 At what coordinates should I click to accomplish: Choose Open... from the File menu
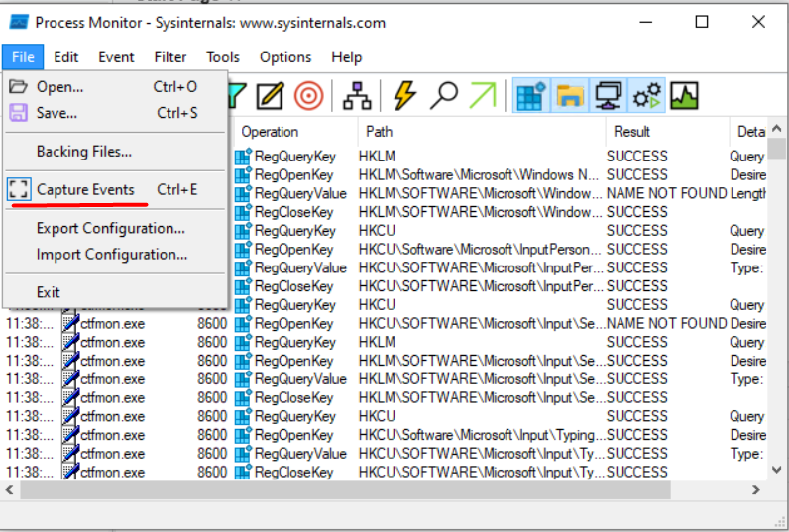coord(115,86)
